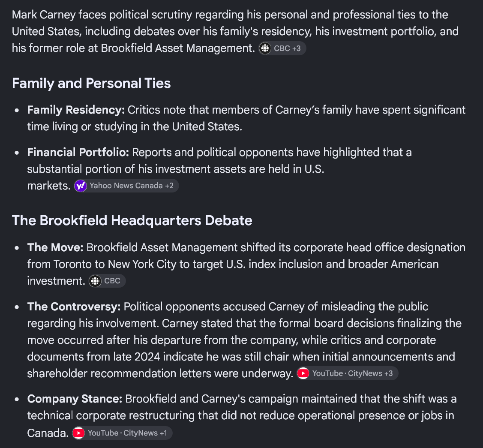Click the 'Family and Personal Ties' heading

91,84
